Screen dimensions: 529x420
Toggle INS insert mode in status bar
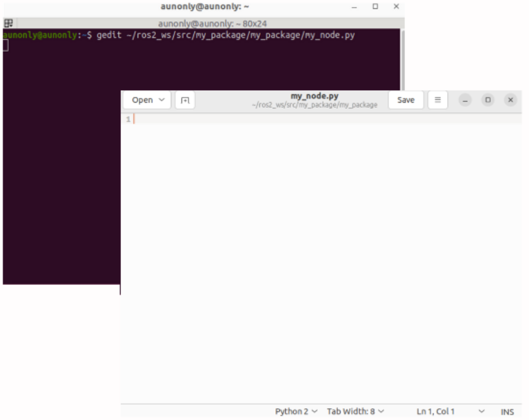(x=507, y=412)
